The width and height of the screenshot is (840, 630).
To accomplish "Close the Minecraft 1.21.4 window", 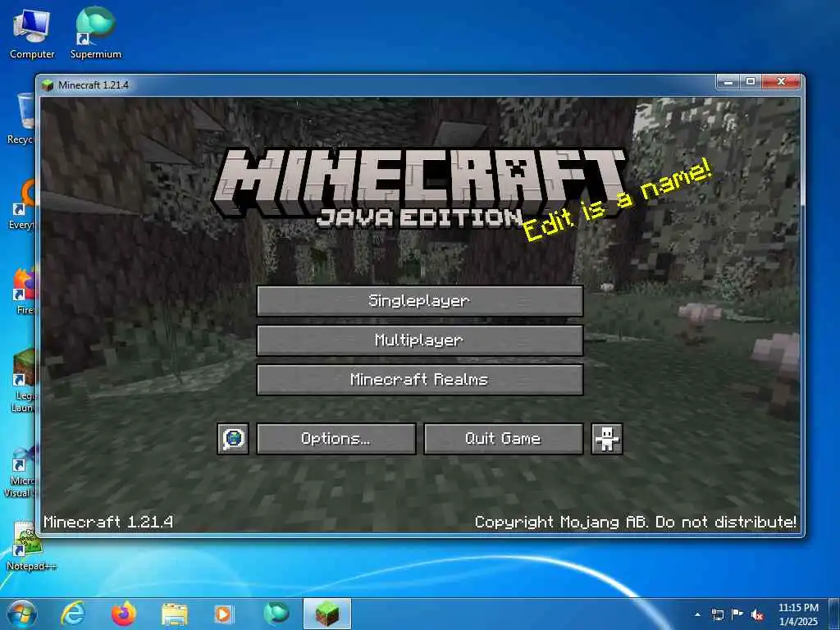I will (x=781, y=82).
